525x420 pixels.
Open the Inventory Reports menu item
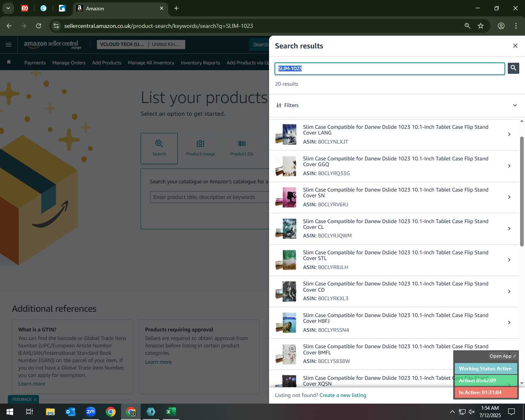point(200,63)
